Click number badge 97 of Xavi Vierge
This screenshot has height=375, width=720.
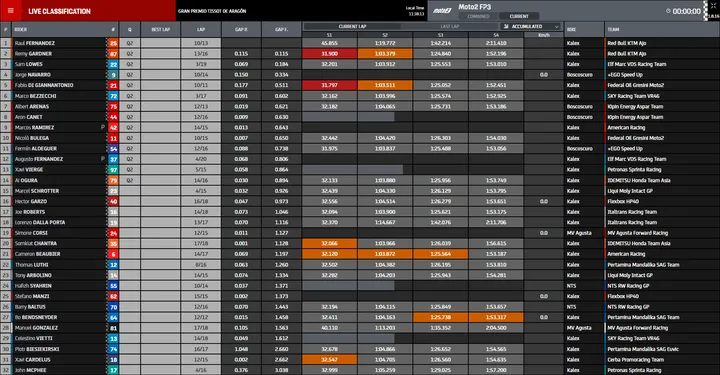click(113, 170)
